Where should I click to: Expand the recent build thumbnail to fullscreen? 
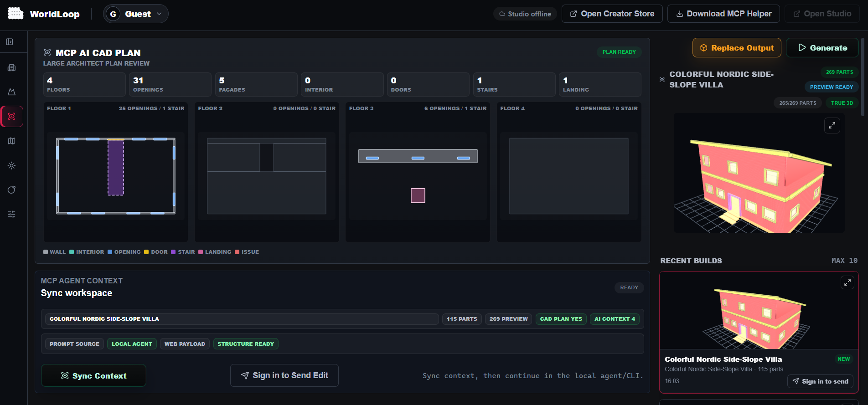pos(847,282)
